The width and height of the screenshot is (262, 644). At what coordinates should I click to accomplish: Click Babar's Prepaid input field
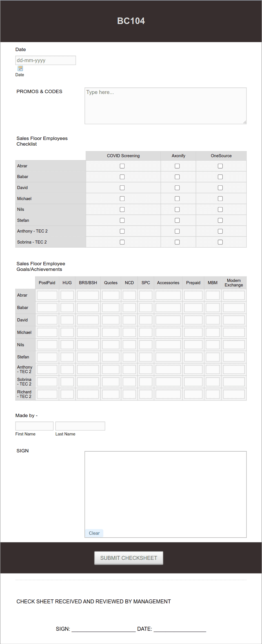click(x=193, y=307)
